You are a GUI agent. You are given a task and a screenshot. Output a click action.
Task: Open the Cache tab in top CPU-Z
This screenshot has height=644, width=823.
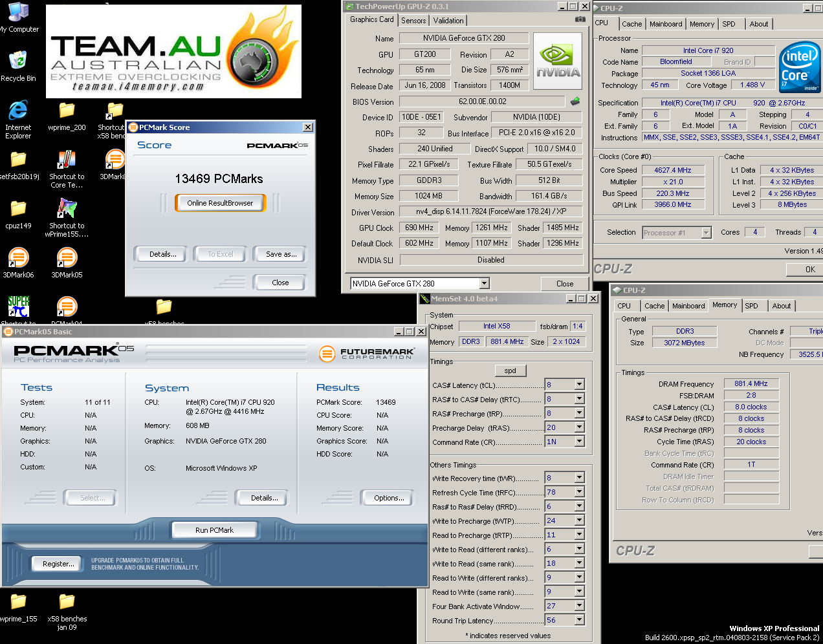click(x=631, y=24)
